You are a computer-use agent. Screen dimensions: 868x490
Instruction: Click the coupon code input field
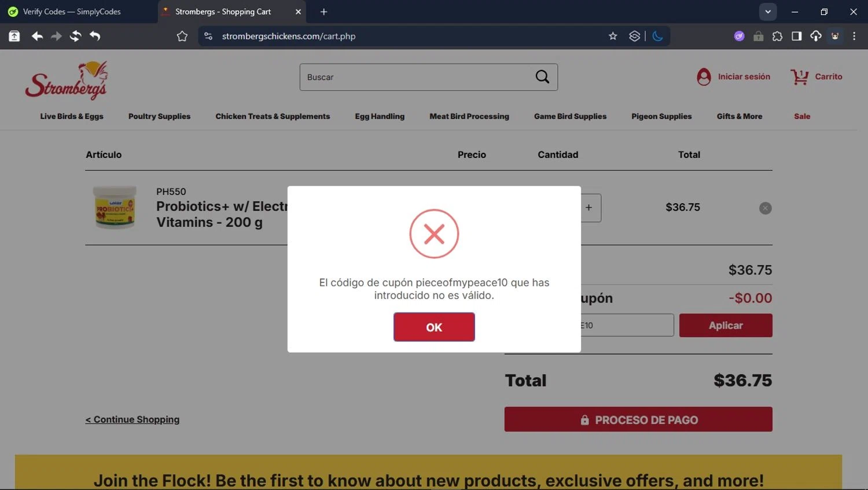[x=627, y=325]
